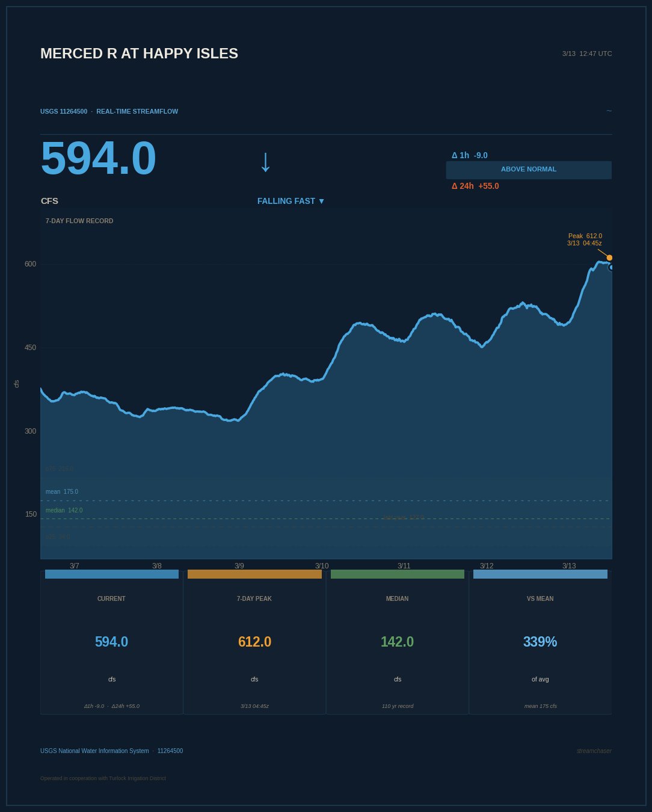Click the orange peak marker dot on the chart
The image size is (652, 812).
point(609,257)
